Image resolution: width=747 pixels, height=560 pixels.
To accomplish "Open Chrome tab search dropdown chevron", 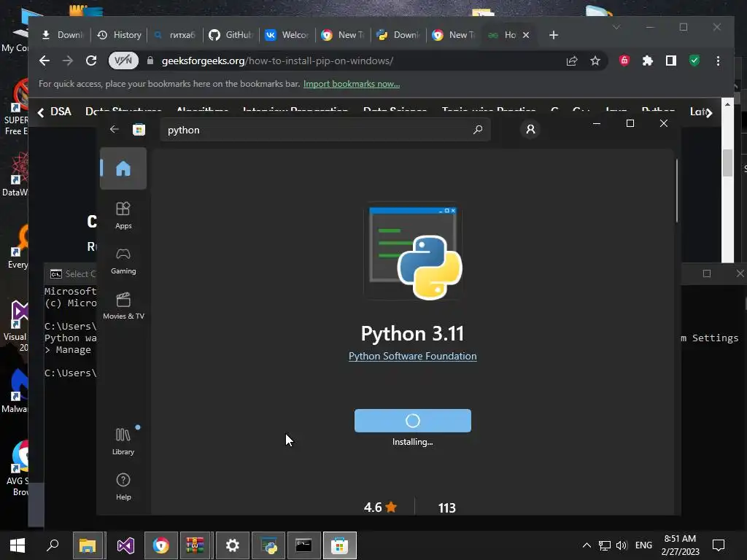I will point(616,27).
